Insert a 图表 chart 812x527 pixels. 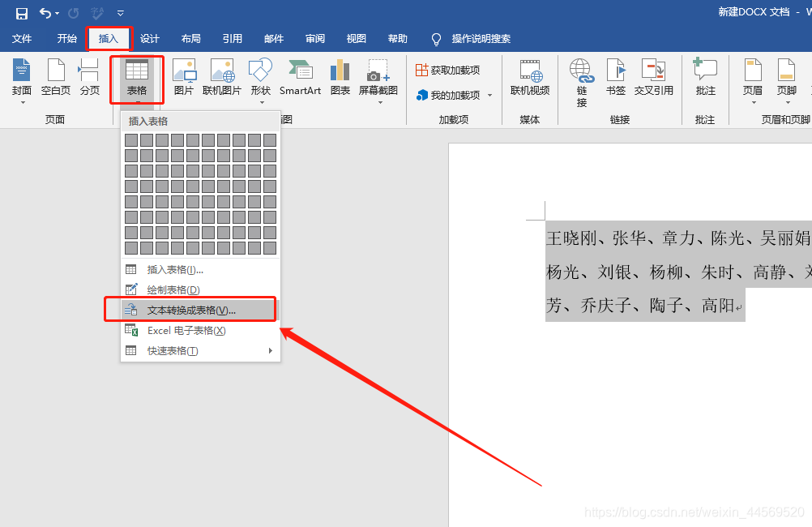coord(340,78)
